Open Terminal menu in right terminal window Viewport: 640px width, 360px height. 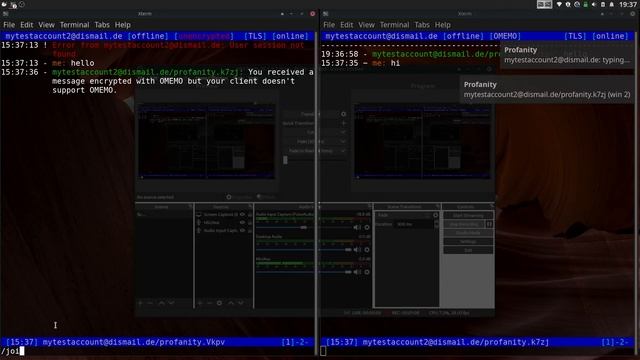click(394, 25)
